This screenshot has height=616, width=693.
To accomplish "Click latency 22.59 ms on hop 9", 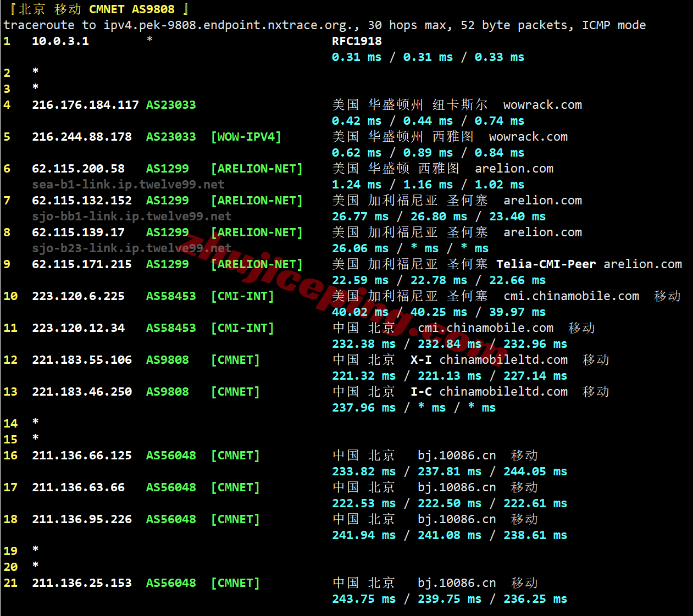I will tap(360, 280).
